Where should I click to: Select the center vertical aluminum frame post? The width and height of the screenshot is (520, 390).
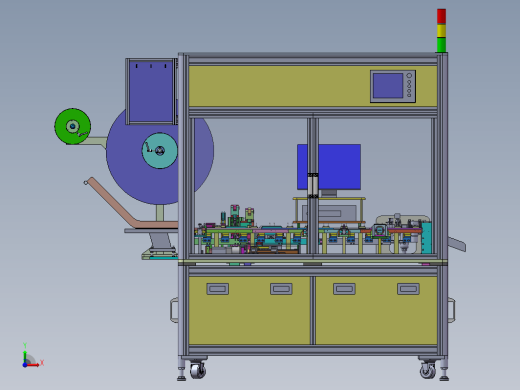(313, 185)
